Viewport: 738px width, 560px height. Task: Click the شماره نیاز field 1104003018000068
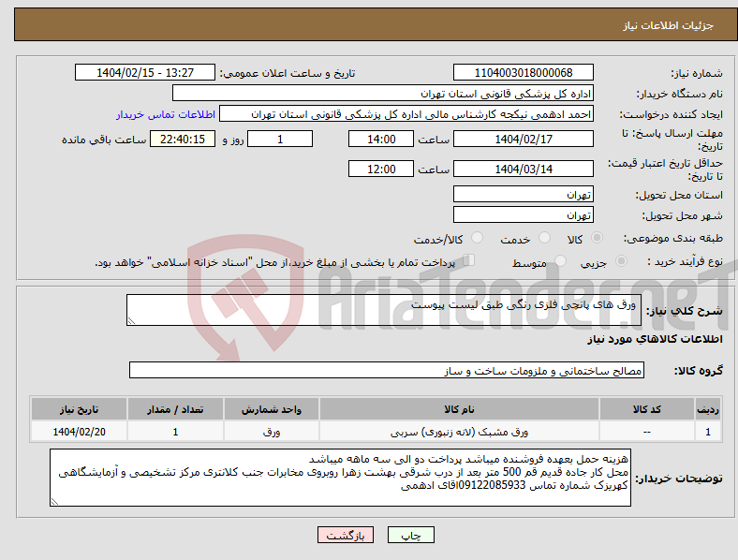click(x=523, y=72)
